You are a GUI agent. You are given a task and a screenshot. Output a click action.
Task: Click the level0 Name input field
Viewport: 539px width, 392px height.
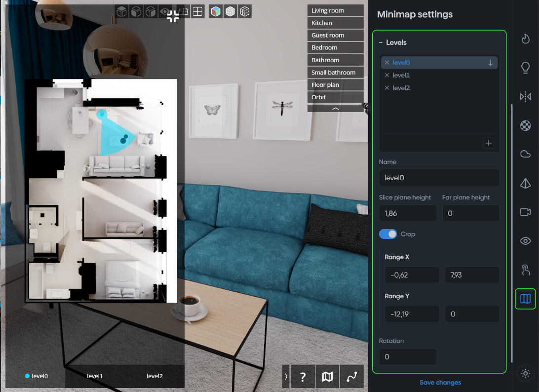(x=439, y=177)
